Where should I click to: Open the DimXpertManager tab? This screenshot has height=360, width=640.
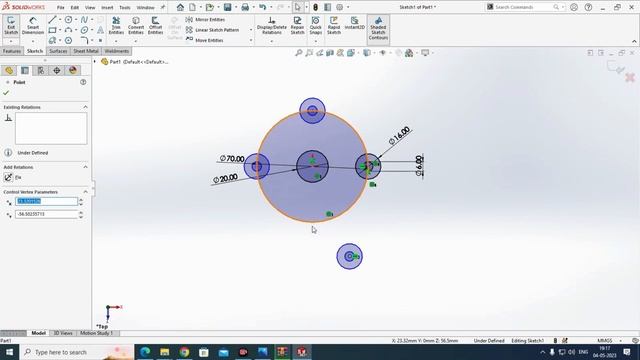[57, 70]
